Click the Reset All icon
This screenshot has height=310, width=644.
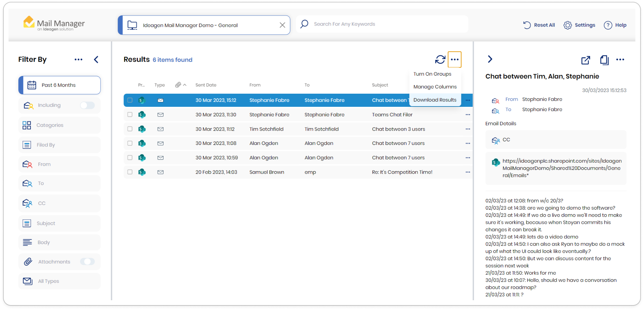(527, 25)
